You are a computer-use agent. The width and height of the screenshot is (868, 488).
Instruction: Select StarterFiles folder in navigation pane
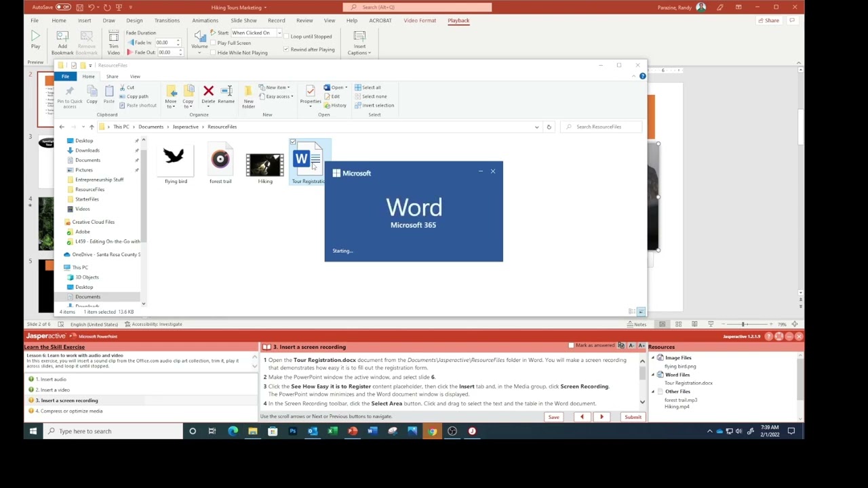pyautogui.click(x=87, y=199)
